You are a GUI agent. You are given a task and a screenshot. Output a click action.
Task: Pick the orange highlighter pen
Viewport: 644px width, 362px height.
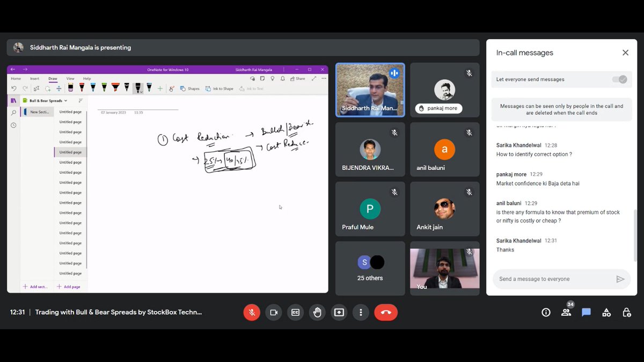pos(115,87)
